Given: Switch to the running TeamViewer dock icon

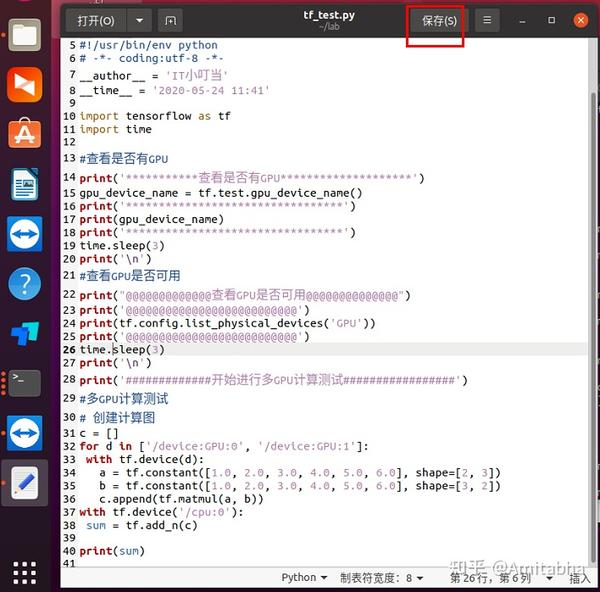Looking at the screenshot, I should pos(24,433).
